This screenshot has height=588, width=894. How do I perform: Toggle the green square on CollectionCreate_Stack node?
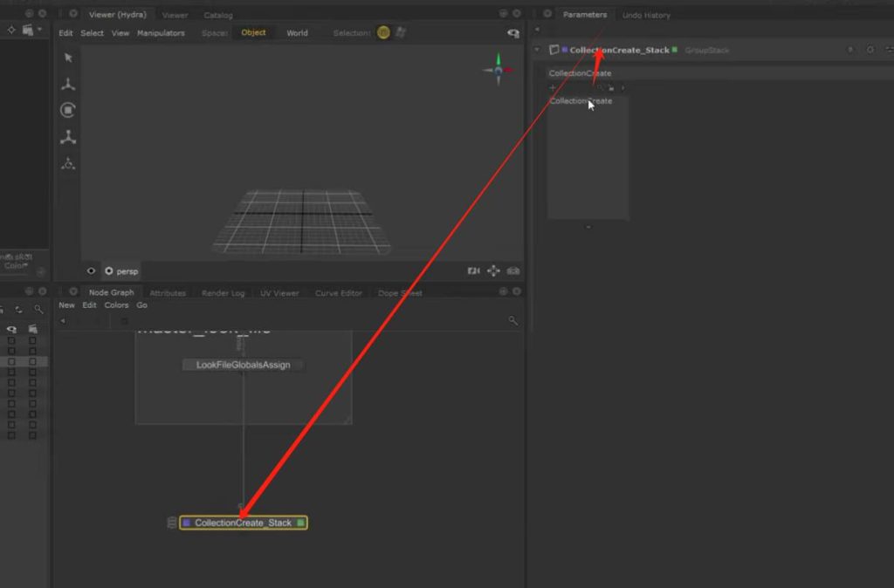(x=300, y=523)
